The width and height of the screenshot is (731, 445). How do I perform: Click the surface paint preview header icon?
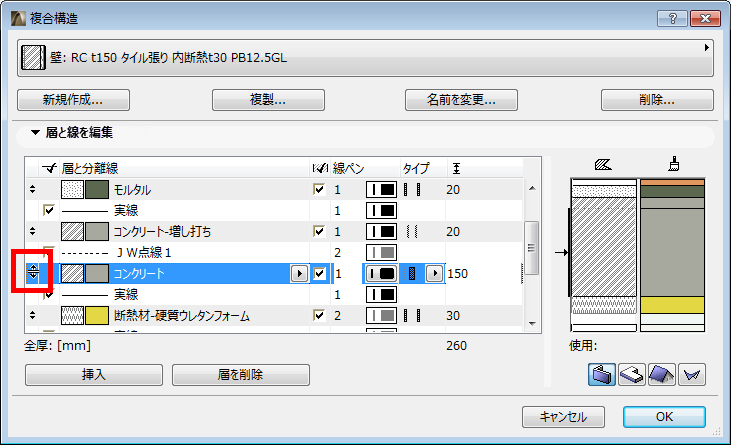tap(674, 164)
